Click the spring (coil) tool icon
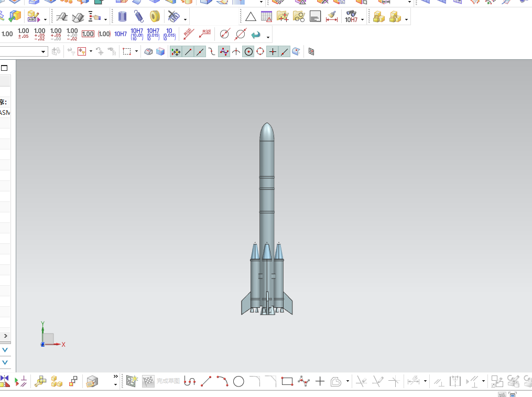 click(x=138, y=17)
